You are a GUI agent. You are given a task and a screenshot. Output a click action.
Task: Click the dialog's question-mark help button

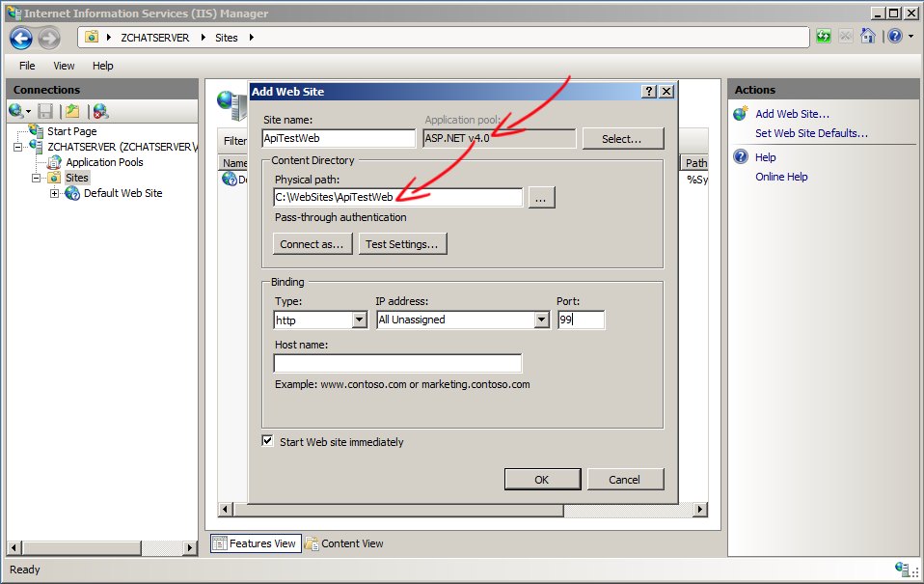649,92
